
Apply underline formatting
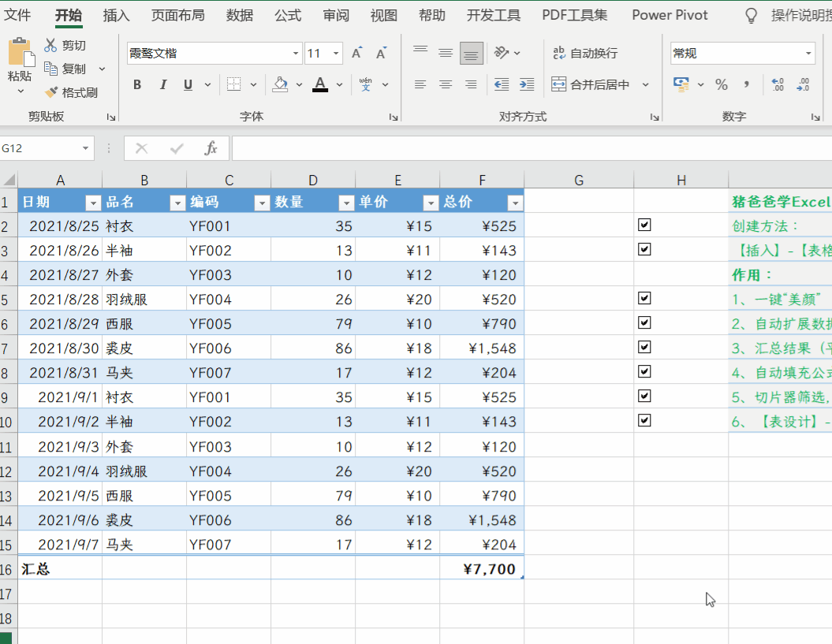click(188, 84)
